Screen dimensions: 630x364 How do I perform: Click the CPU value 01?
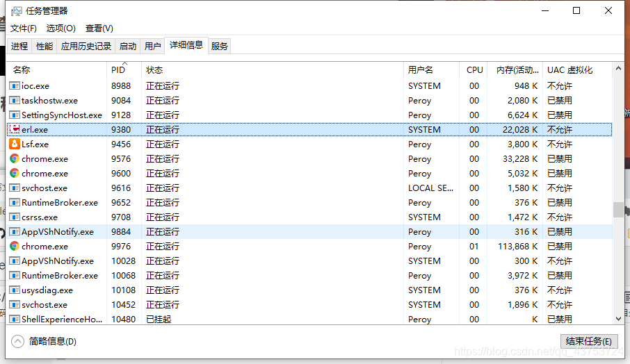point(474,247)
